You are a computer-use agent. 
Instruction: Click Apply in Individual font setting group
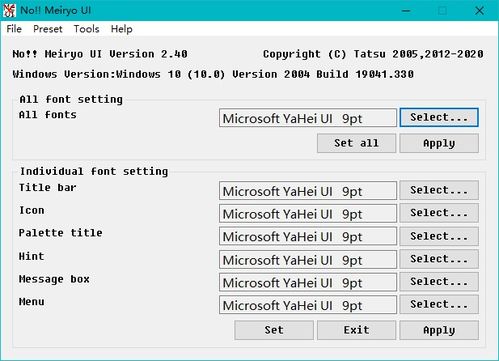[439, 330]
